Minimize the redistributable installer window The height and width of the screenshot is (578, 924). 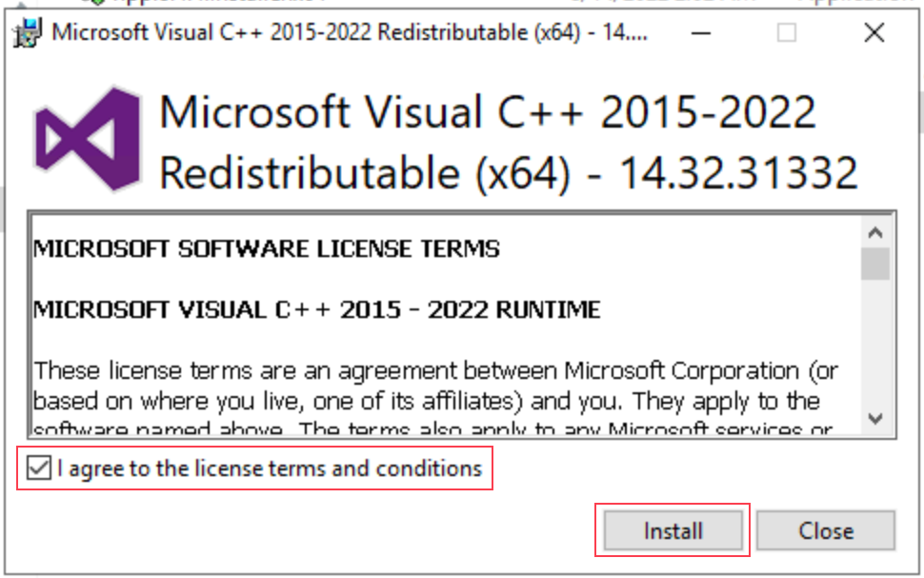point(701,33)
